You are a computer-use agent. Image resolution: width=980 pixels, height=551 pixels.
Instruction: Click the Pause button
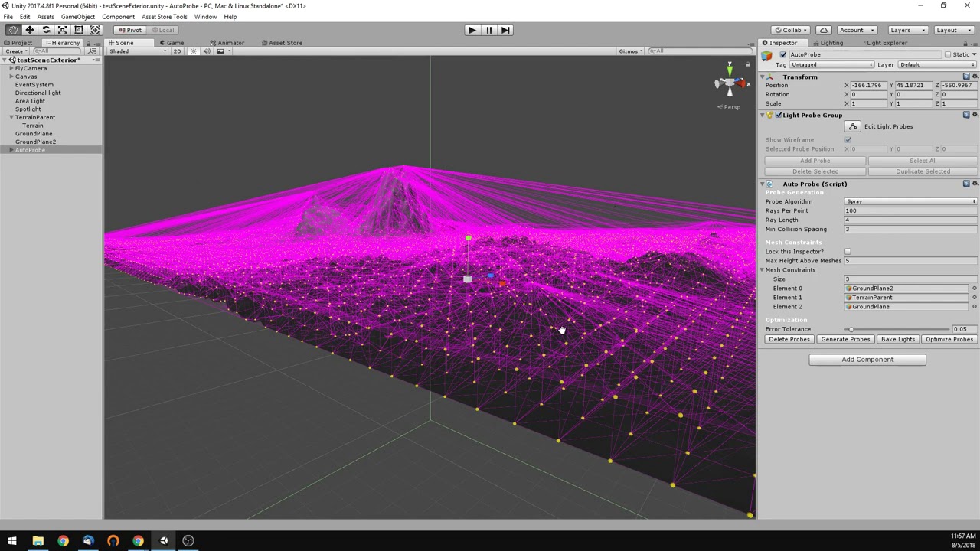click(x=488, y=30)
